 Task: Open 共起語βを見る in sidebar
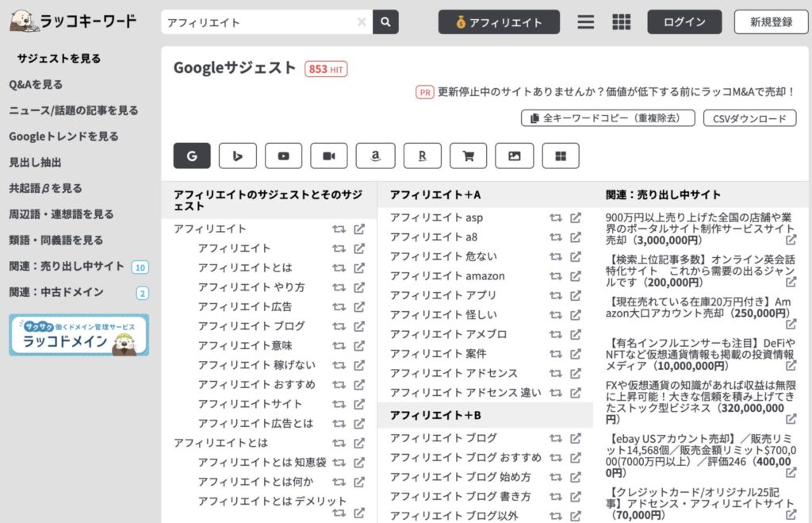coord(45,188)
